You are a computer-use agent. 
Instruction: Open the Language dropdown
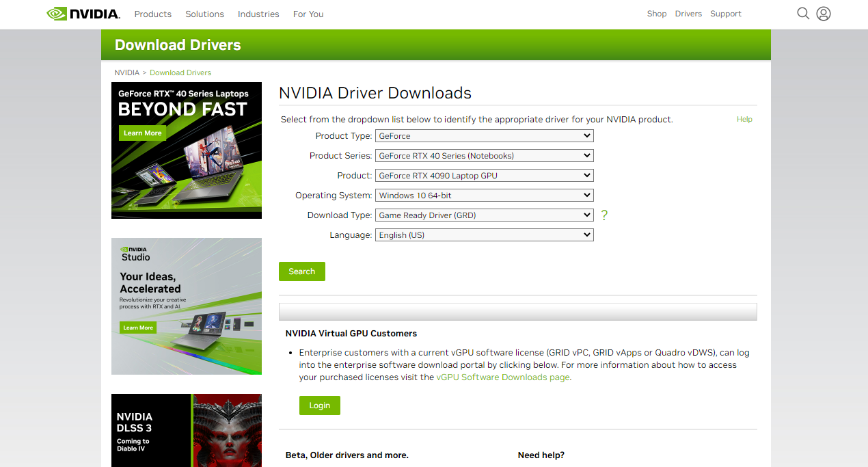point(484,235)
